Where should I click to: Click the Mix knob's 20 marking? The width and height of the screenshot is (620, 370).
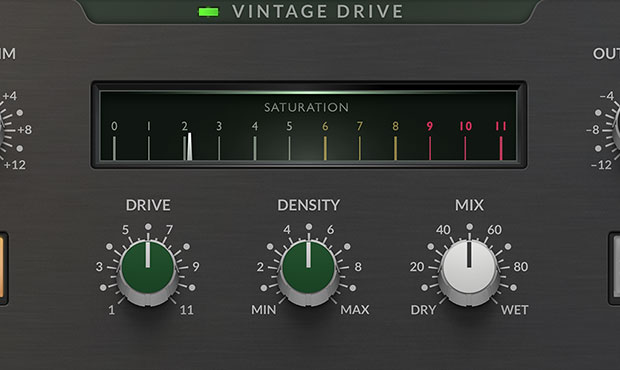pos(417,267)
